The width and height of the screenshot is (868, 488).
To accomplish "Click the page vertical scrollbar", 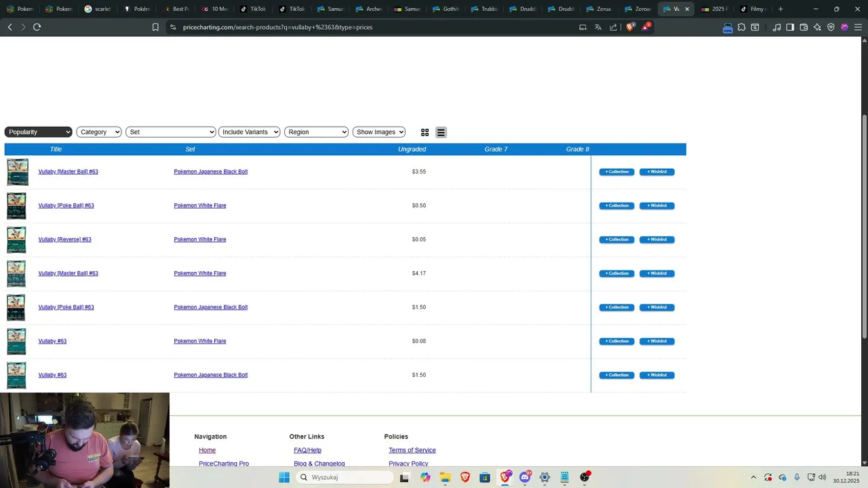I will pos(864,227).
